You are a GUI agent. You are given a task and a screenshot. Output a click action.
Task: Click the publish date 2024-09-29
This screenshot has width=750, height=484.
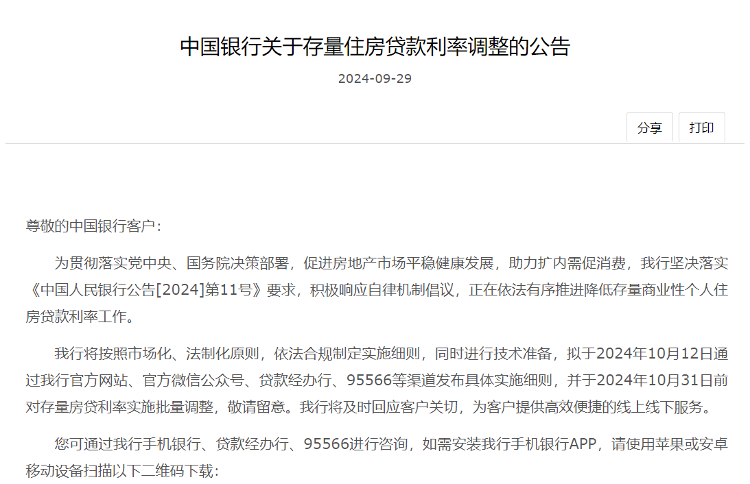(375, 78)
